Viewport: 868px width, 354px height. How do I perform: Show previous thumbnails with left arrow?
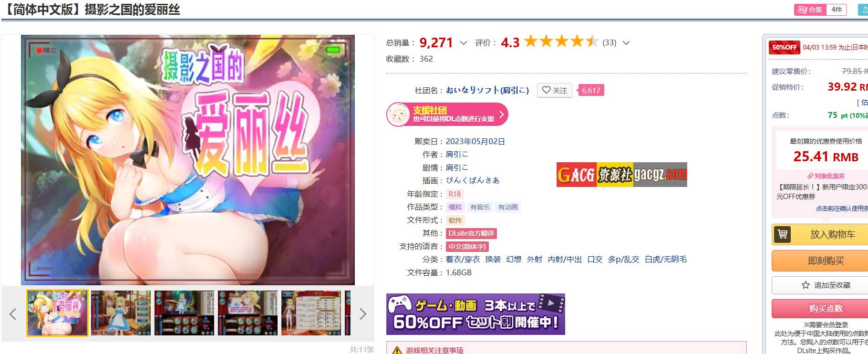(x=13, y=313)
